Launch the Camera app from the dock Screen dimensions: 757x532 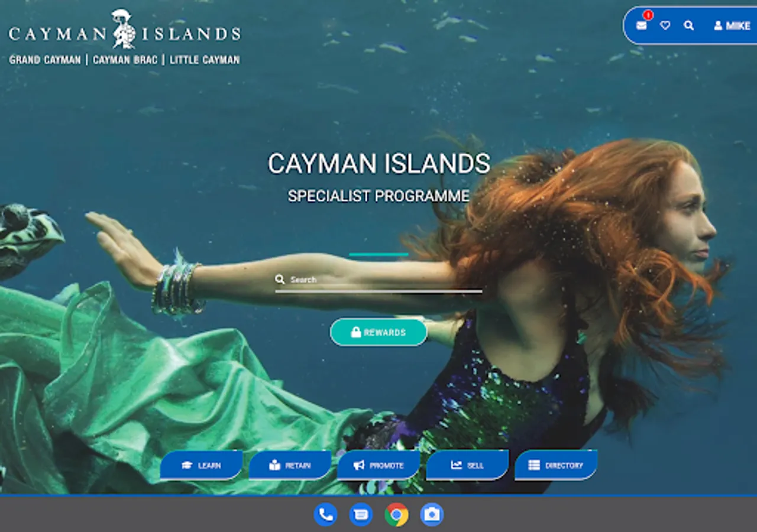tap(432, 515)
